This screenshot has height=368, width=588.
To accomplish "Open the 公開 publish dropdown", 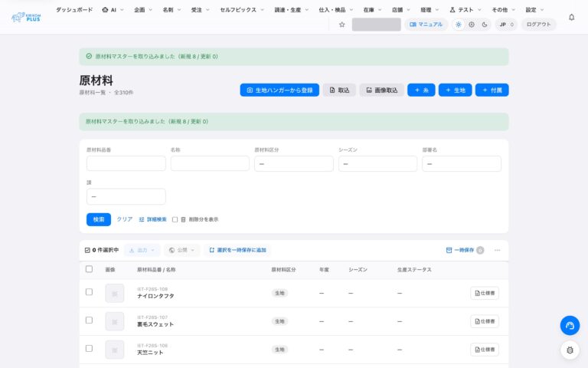I will (x=182, y=250).
